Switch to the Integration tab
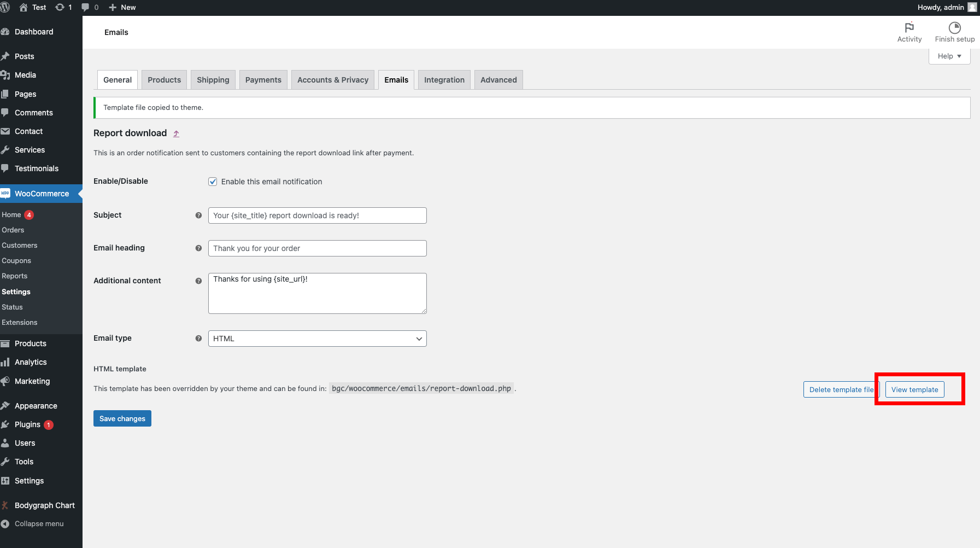The image size is (980, 548). [444, 80]
